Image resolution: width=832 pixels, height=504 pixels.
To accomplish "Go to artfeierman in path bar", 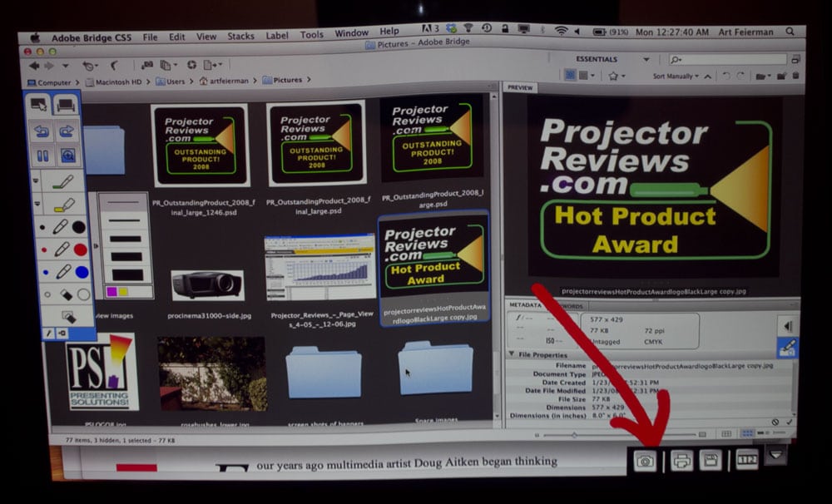I will click(224, 82).
